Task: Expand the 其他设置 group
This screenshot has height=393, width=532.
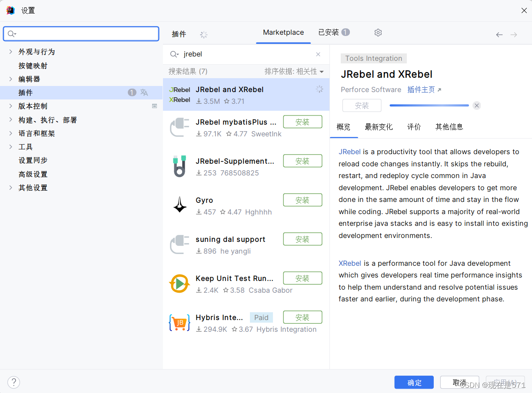Action: 10,188
